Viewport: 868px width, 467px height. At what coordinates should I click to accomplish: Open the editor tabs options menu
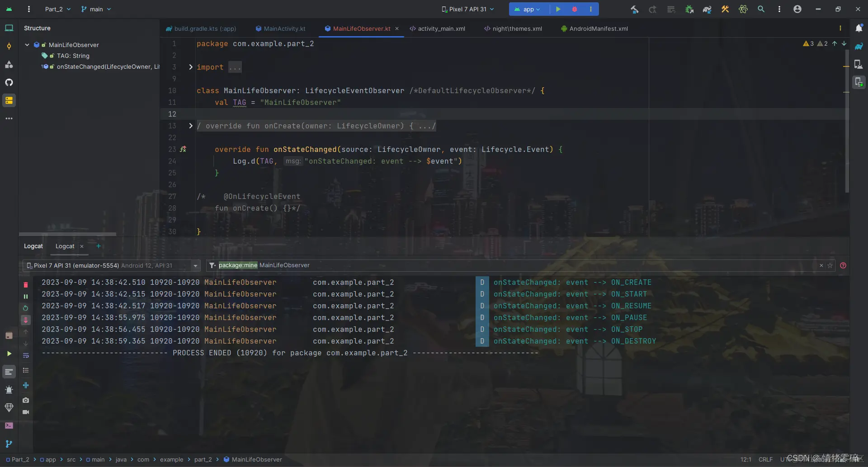pyautogui.click(x=840, y=28)
